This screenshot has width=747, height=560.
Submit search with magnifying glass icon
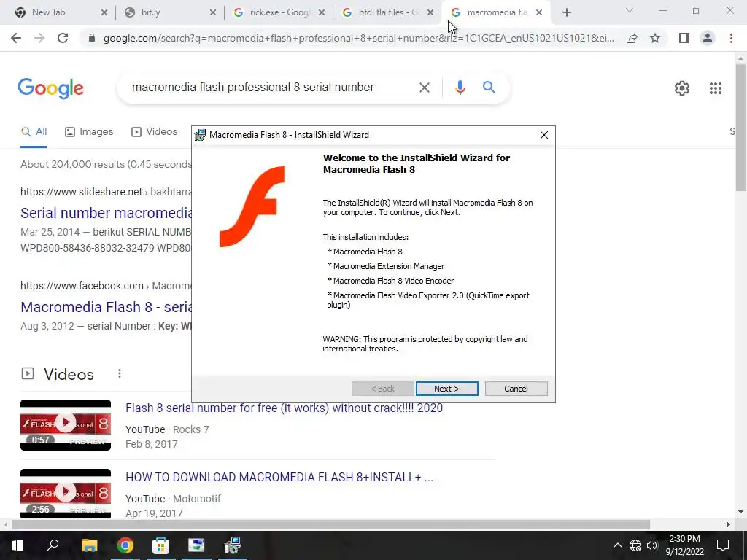click(489, 87)
